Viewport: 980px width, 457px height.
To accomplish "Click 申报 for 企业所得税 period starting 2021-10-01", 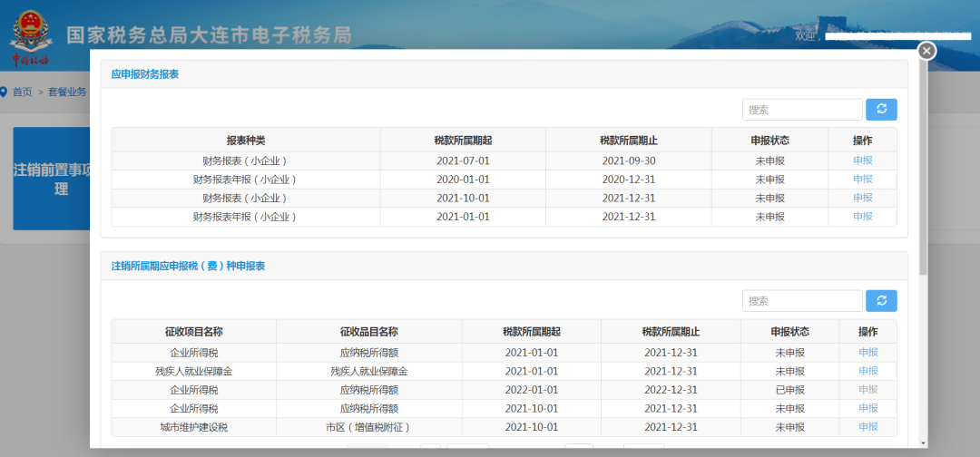I will (868, 408).
